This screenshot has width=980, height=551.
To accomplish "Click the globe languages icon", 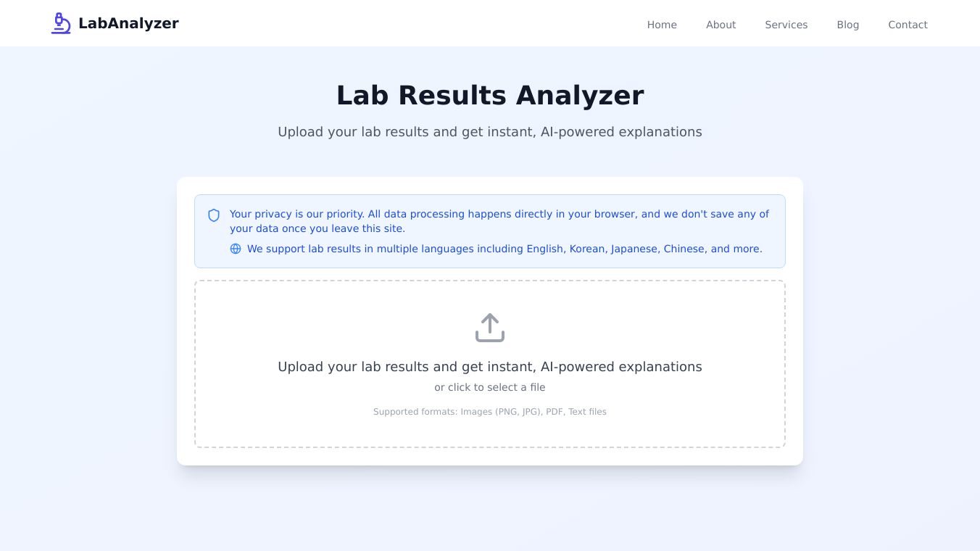I will [x=236, y=249].
